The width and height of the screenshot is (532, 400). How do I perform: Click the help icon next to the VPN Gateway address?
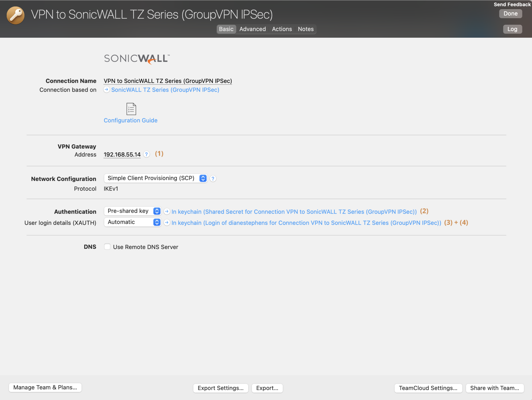pos(146,154)
